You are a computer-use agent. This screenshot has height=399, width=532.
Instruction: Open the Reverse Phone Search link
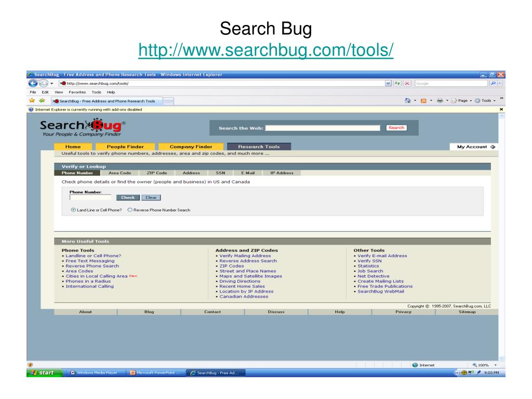92,266
